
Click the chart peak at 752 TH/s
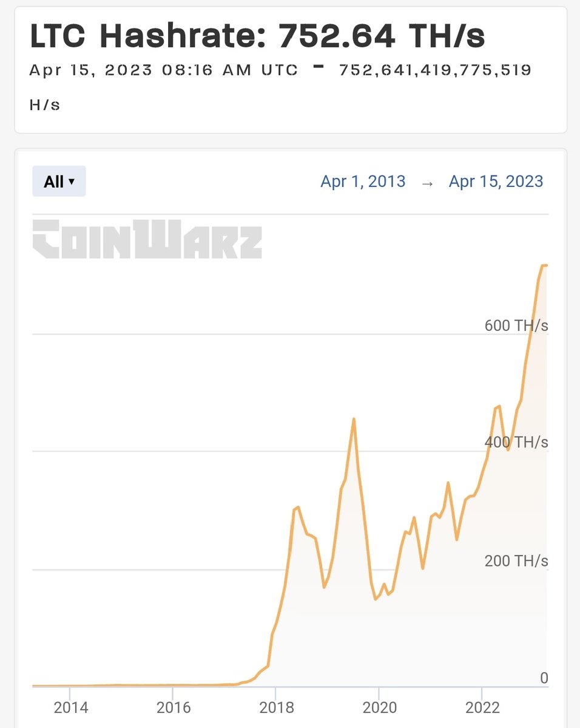tap(544, 265)
